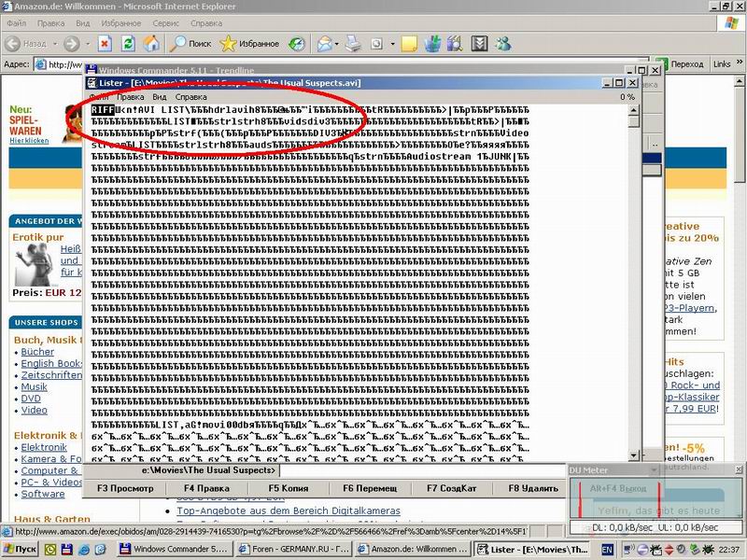Viewport: 747px width, 560px height.
Task: Click the 22:37 clock in the tray
Action: (x=730, y=550)
